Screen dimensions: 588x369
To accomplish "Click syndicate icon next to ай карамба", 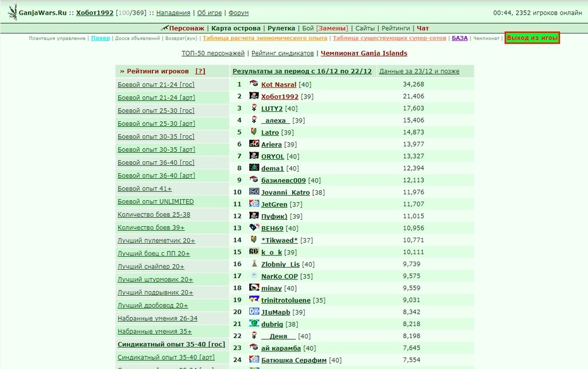I will click(254, 348).
